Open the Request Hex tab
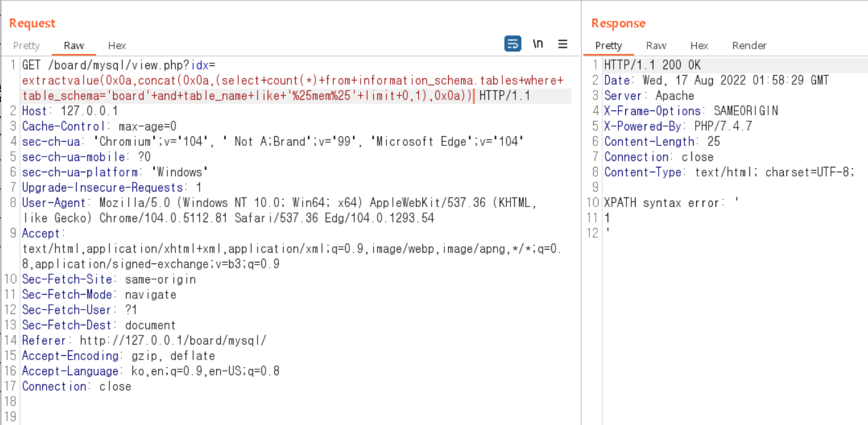This screenshot has width=868, height=425. click(117, 46)
